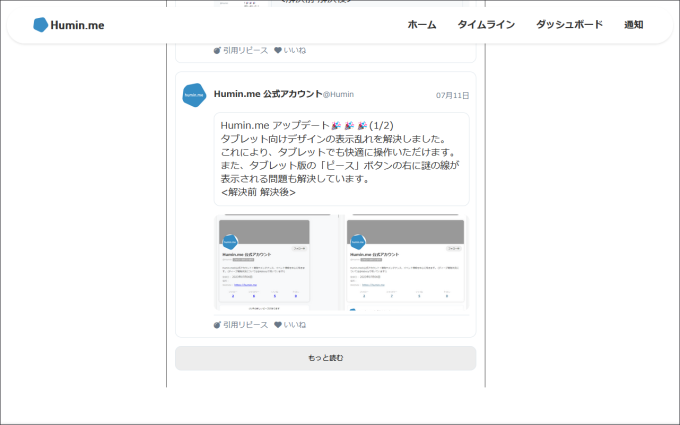Click the post text starting Humin.me アップデート

(341, 159)
